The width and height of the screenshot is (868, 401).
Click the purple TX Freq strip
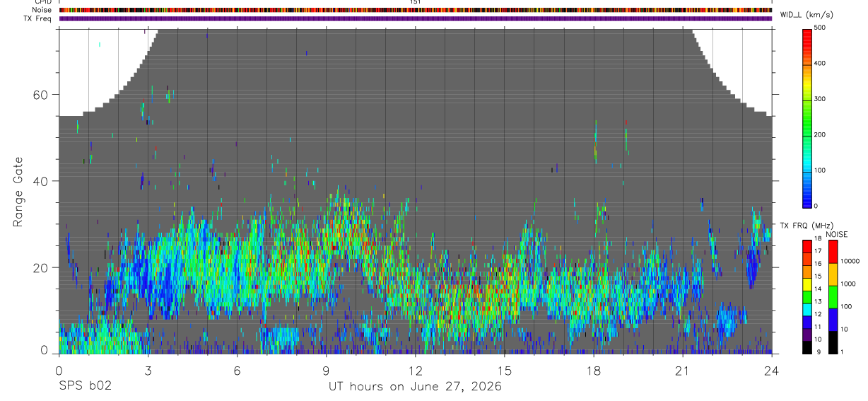click(x=416, y=18)
